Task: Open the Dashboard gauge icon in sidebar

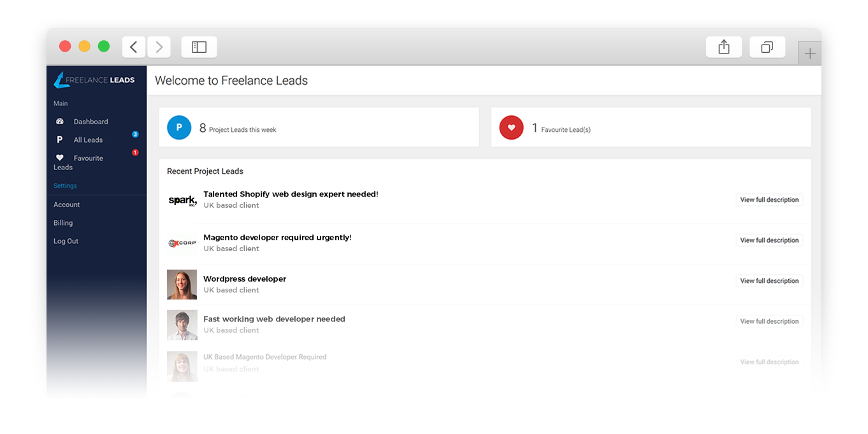Action: click(x=60, y=122)
